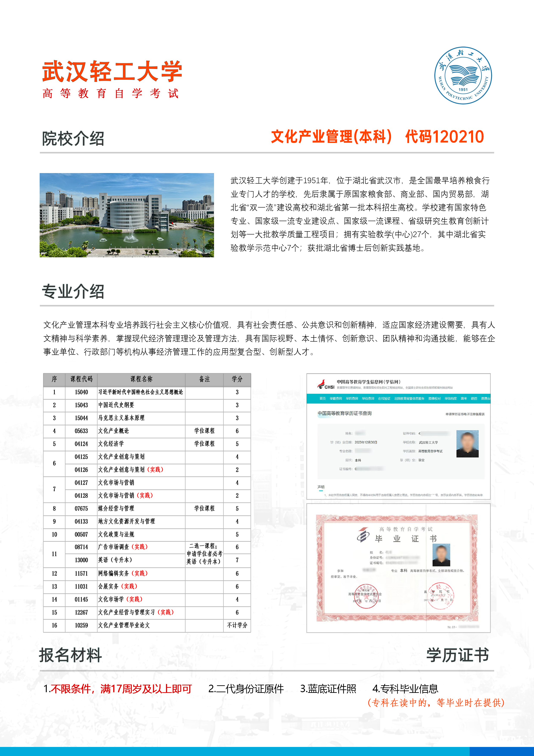Select the 媒介经营与管理 course name
Screen dimensions: 534x756
(116, 508)
